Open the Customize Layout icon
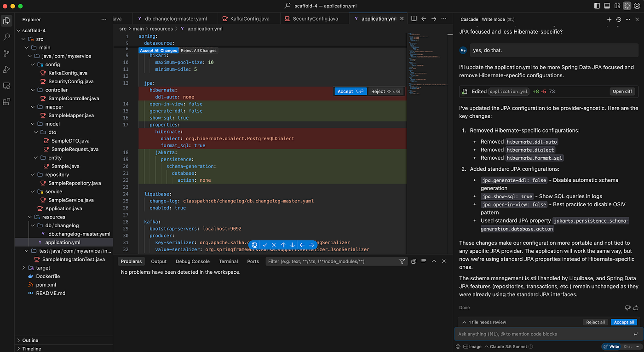The height and width of the screenshot is (352, 644). (x=617, y=6)
